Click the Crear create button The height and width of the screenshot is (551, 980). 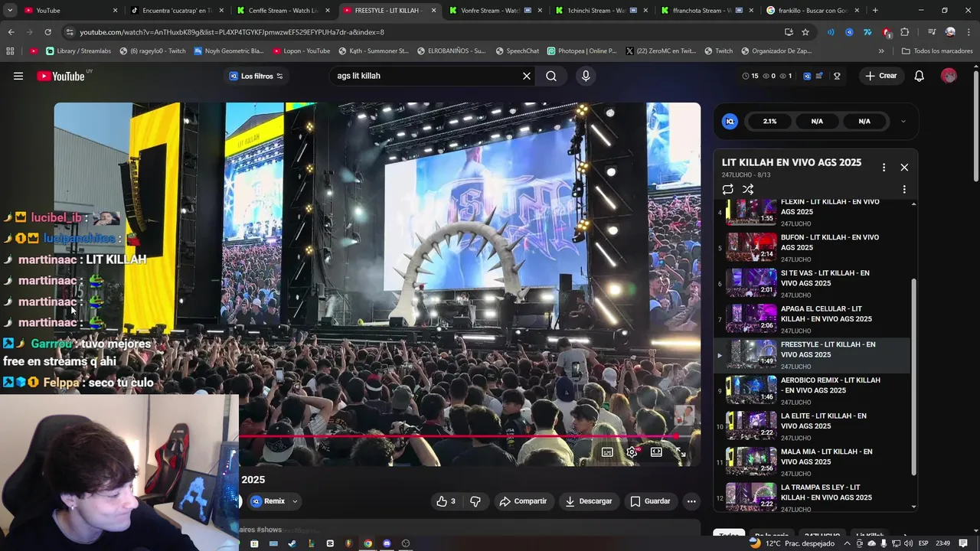tap(881, 76)
